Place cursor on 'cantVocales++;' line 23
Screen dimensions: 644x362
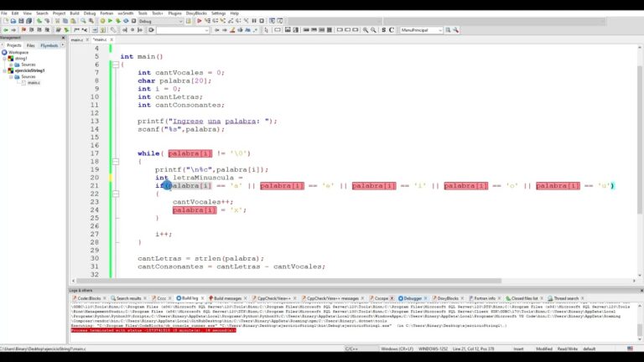(203, 202)
